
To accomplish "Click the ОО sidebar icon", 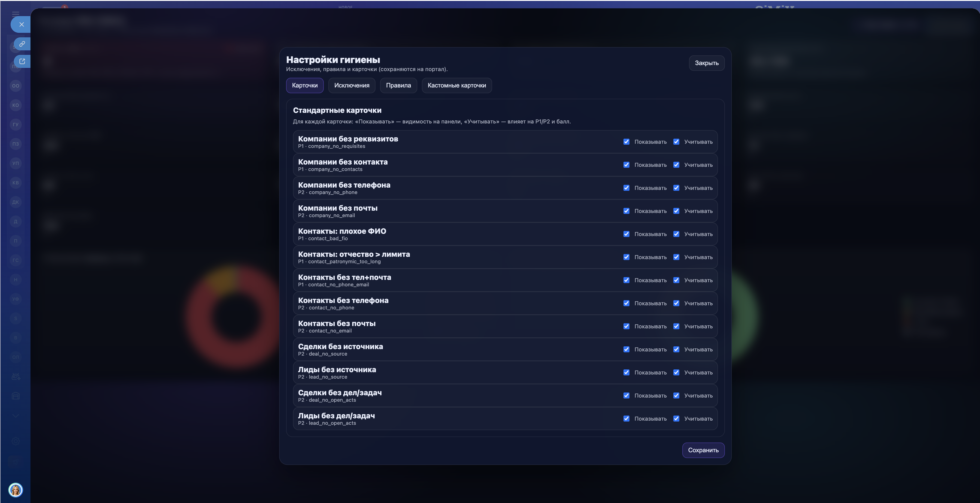I will pyautogui.click(x=16, y=86).
